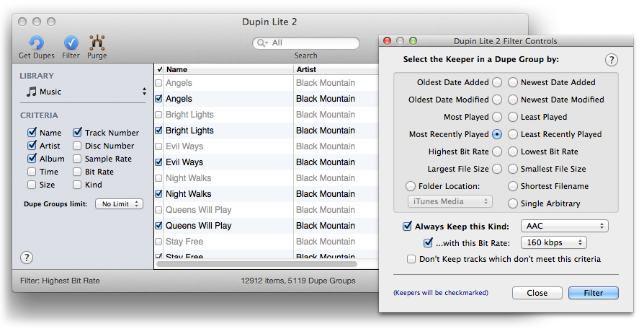Select the checked Angels track name
Screen dimensions: 644x334
179,99
